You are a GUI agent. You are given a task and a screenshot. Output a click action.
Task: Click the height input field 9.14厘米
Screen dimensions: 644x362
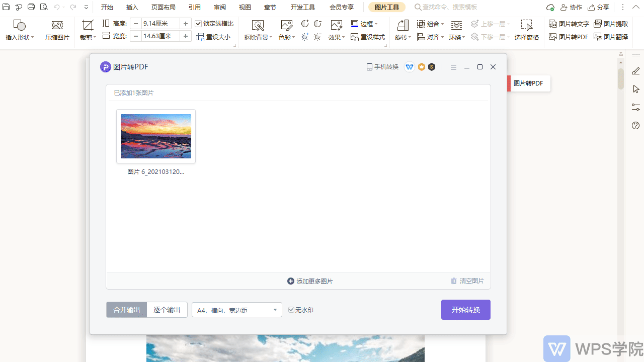click(x=160, y=24)
